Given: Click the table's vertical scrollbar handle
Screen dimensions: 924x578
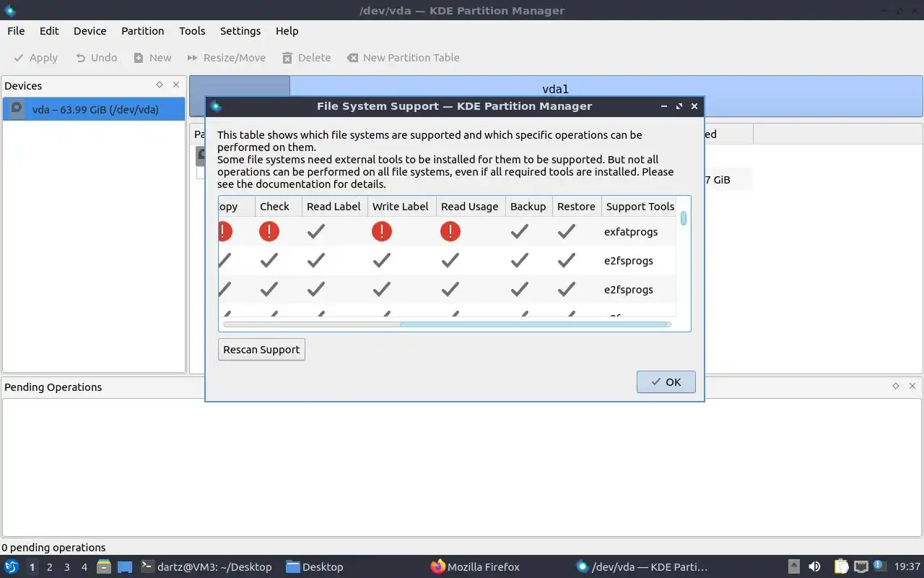Looking at the screenshot, I should pos(684,218).
